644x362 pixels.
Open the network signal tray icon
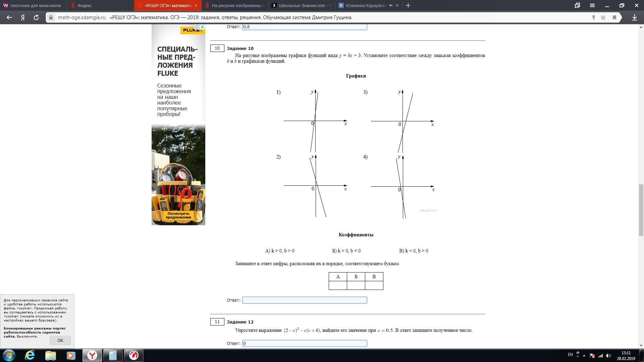600,355
